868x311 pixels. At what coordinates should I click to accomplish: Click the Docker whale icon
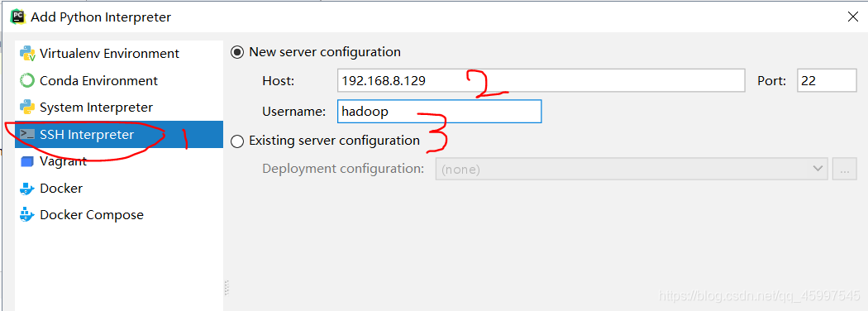[27, 189]
